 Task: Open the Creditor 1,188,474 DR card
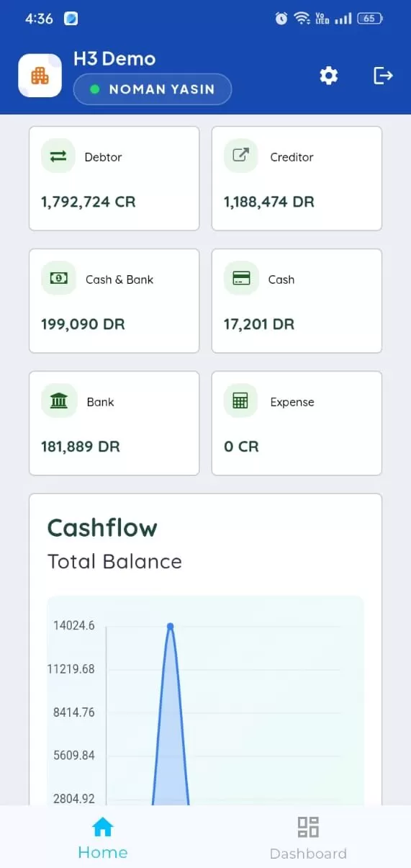pyautogui.click(x=297, y=179)
